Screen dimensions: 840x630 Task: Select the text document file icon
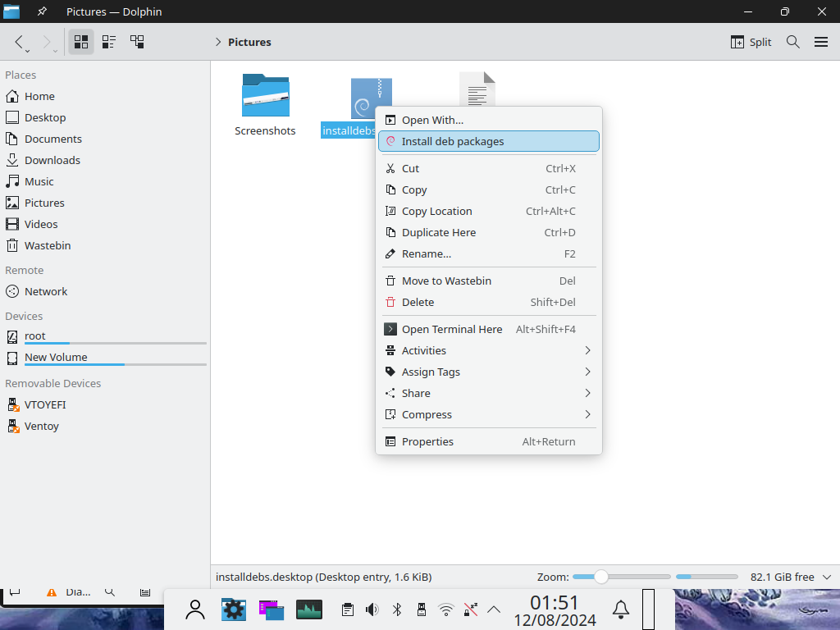477,89
